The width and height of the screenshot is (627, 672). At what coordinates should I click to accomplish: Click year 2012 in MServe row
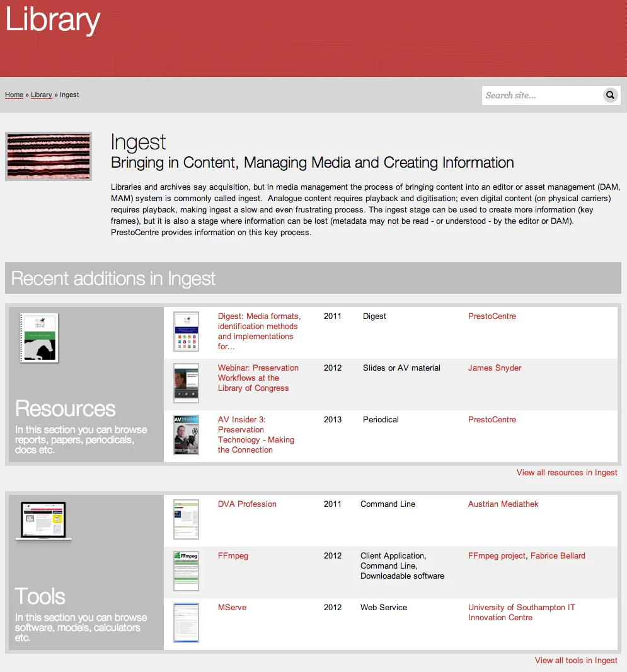tap(332, 607)
